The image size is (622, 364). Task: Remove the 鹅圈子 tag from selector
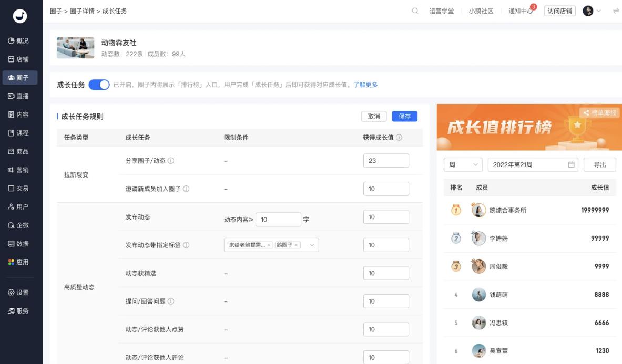click(x=296, y=245)
